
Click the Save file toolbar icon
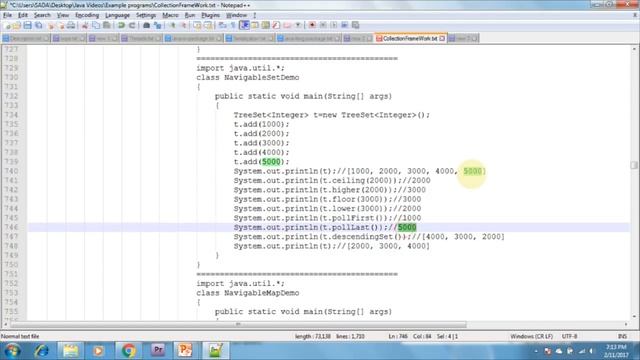pyautogui.click(x=27, y=25)
